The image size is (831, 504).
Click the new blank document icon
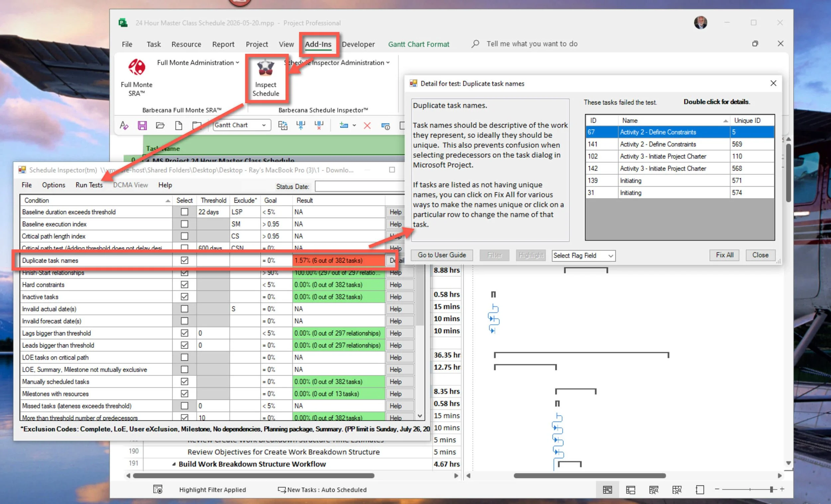178,125
